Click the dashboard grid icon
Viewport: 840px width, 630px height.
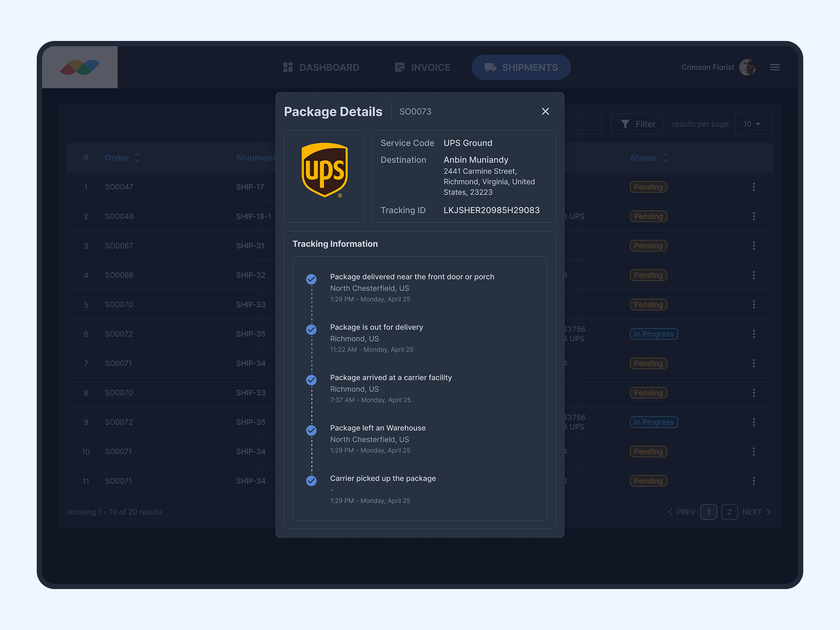coord(288,67)
